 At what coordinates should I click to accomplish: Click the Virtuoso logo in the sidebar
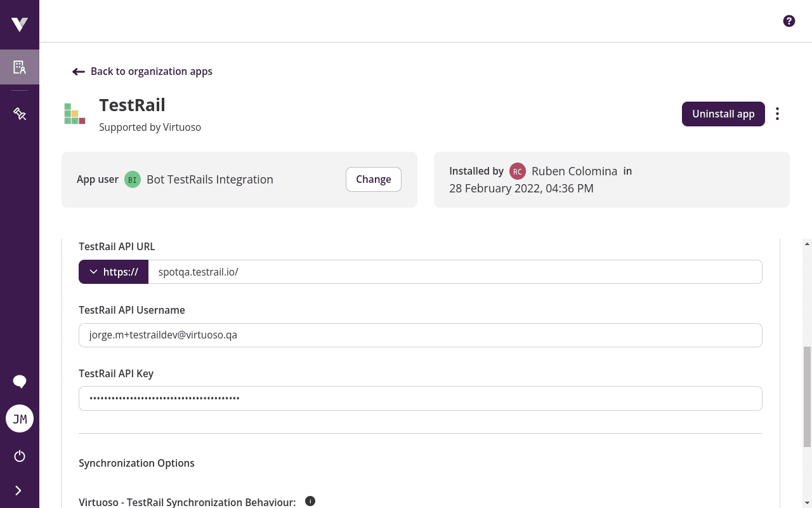coord(20,24)
